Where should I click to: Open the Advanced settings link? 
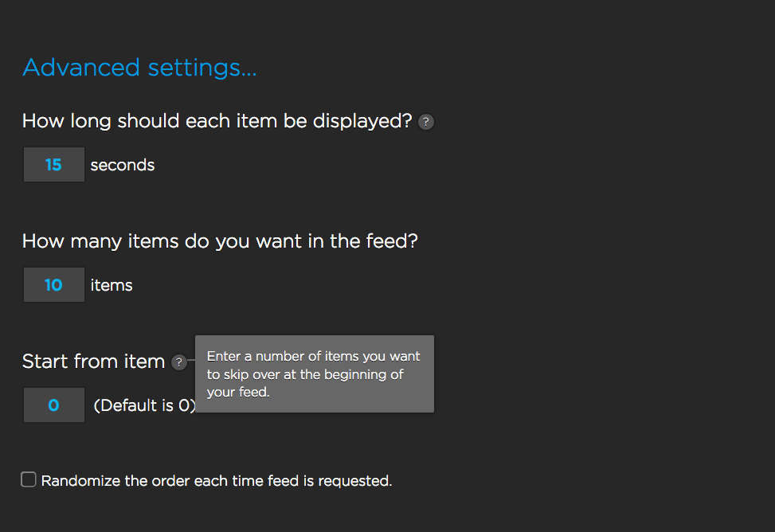[x=139, y=68]
